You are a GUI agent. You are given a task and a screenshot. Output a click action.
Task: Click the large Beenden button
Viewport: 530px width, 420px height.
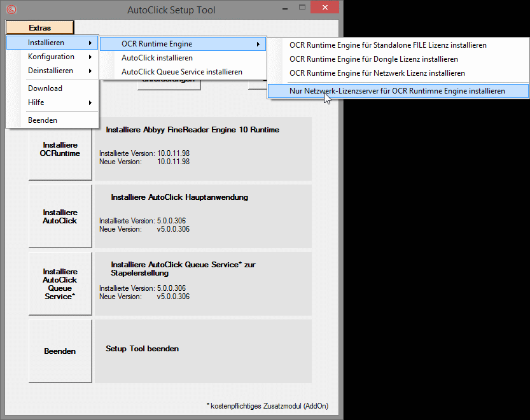pos(60,351)
